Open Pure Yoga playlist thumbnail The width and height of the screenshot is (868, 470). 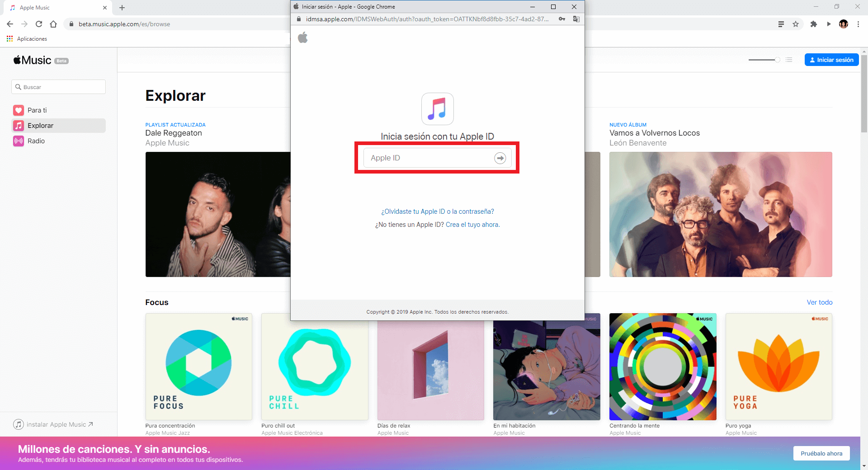click(779, 367)
